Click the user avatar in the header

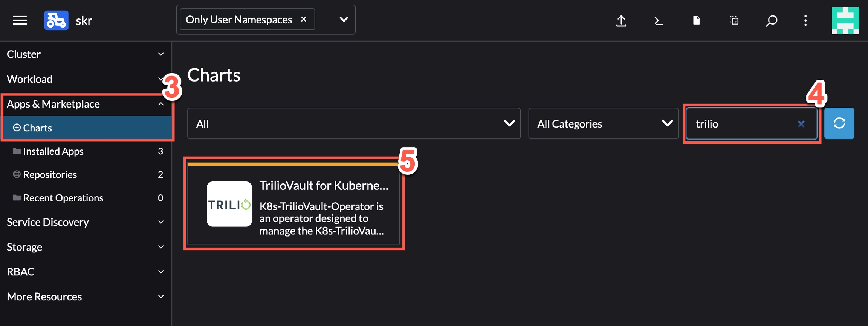[845, 21]
